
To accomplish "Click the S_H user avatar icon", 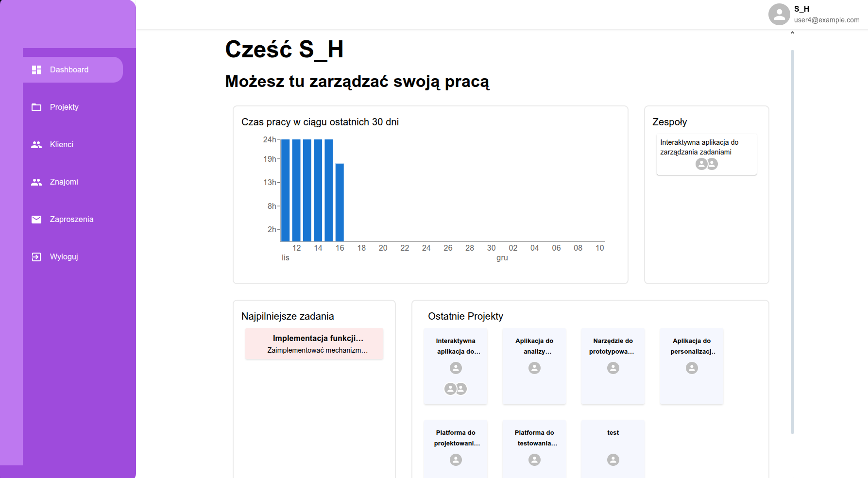I will pyautogui.click(x=779, y=14).
